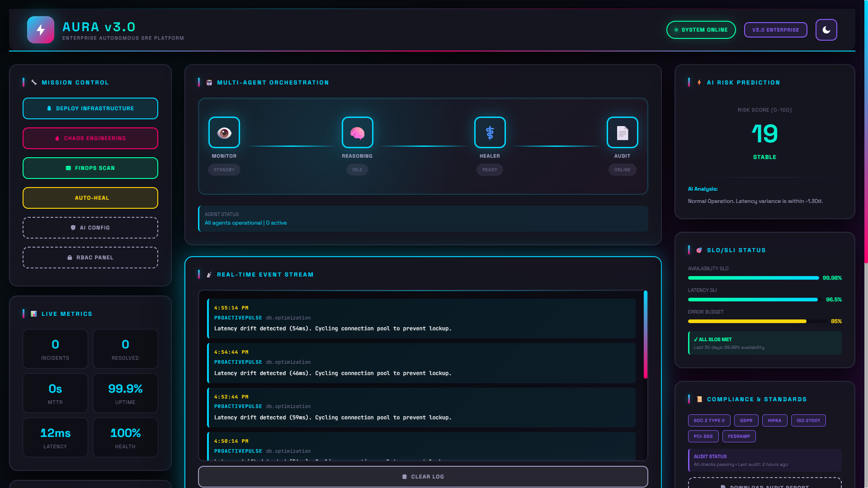Open the RBAC Panel
Viewport: 868px width, 488px height.
[90, 258]
